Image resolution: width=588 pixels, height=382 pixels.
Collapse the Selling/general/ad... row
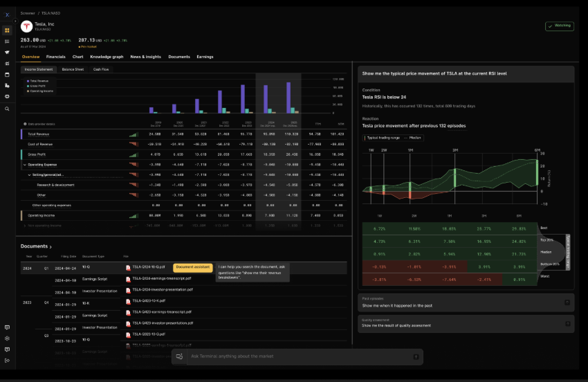click(29, 175)
